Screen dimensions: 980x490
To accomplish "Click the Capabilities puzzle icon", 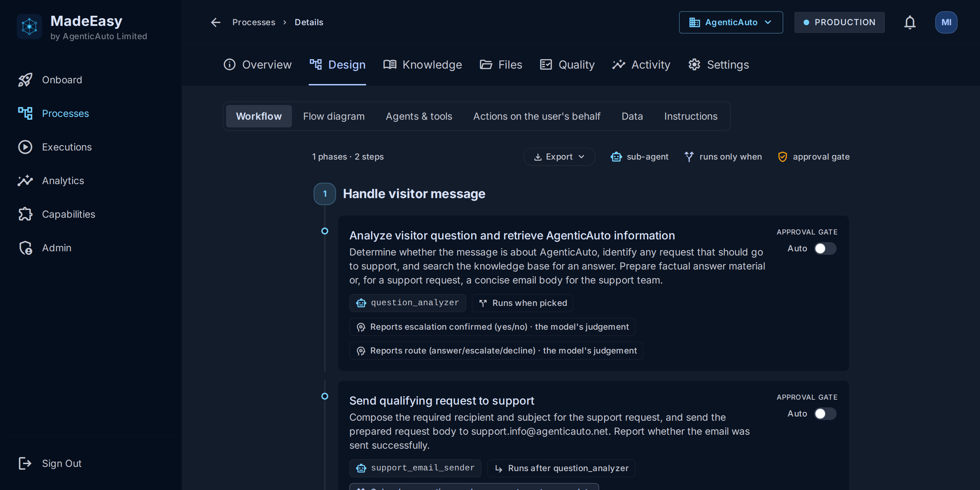I will (x=25, y=214).
